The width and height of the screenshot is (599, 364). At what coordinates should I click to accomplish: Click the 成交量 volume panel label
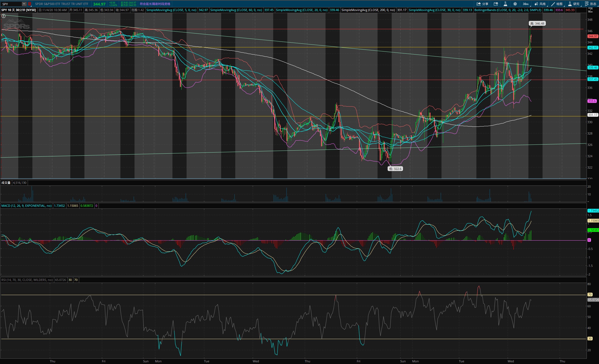pos(6,183)
